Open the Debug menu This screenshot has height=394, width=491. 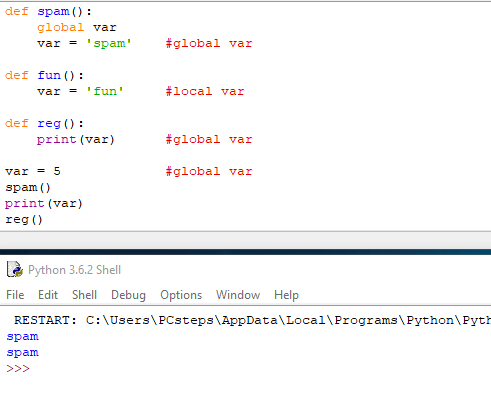[x=128, y=295]
